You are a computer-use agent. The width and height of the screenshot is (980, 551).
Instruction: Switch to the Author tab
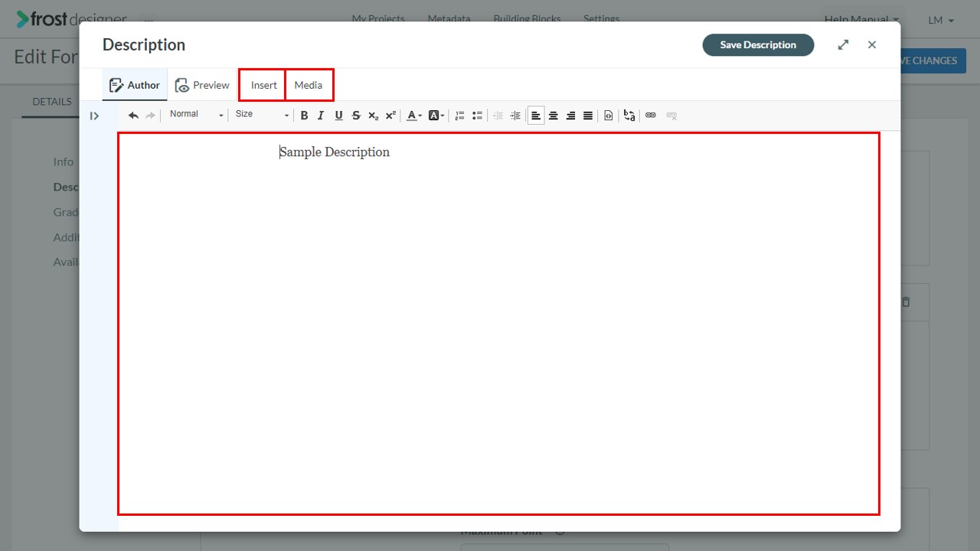click(135, 85)
